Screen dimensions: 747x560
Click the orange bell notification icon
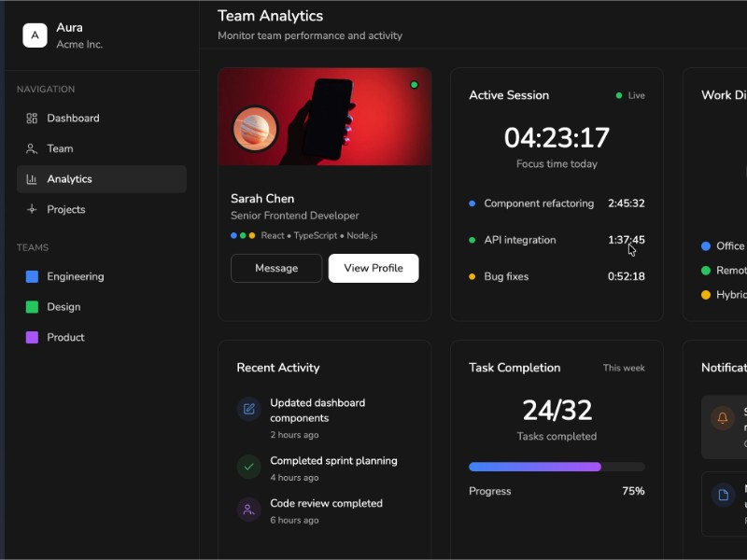(x=723, y=418)
